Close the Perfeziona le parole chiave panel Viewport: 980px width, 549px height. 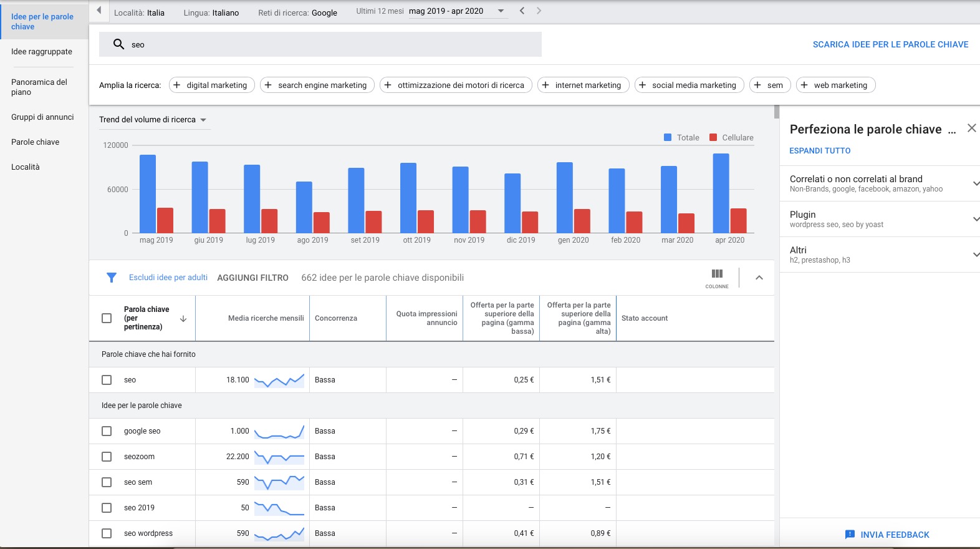[x=971, y=128]
